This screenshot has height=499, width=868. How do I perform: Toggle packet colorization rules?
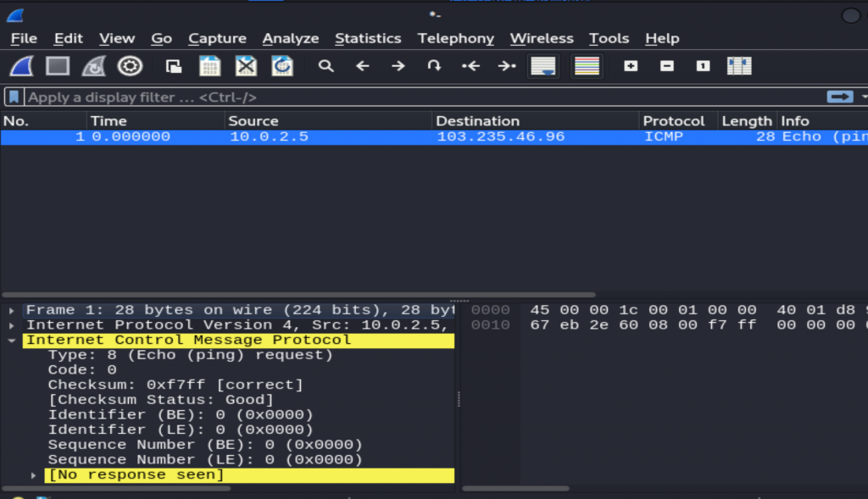(587, 66)
